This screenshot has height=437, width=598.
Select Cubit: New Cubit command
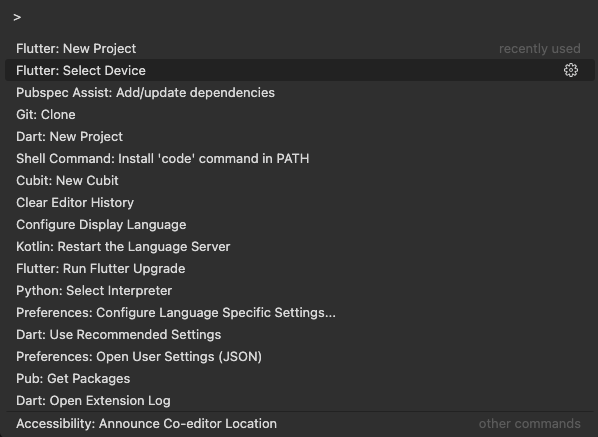300,180
